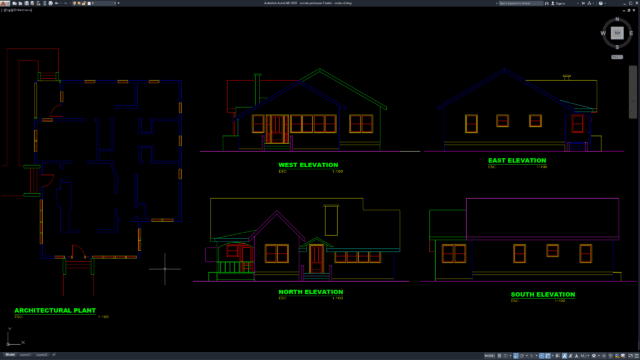The image size is (640, 360).
Task: Toggle 2D object snap in status bar
Action: point(548,356)
